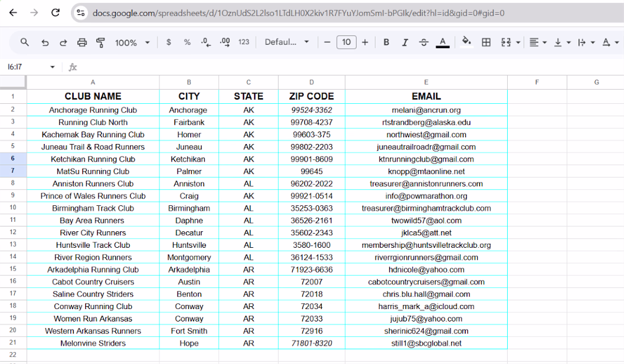Select column A header
This screenshot has width=624, height=364.
[x=92, y=82]
